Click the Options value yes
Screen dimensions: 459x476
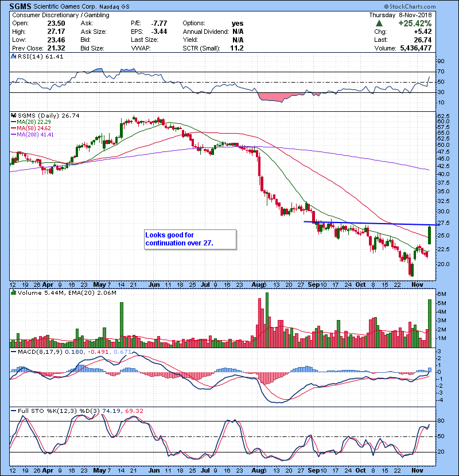coord(238,24)
